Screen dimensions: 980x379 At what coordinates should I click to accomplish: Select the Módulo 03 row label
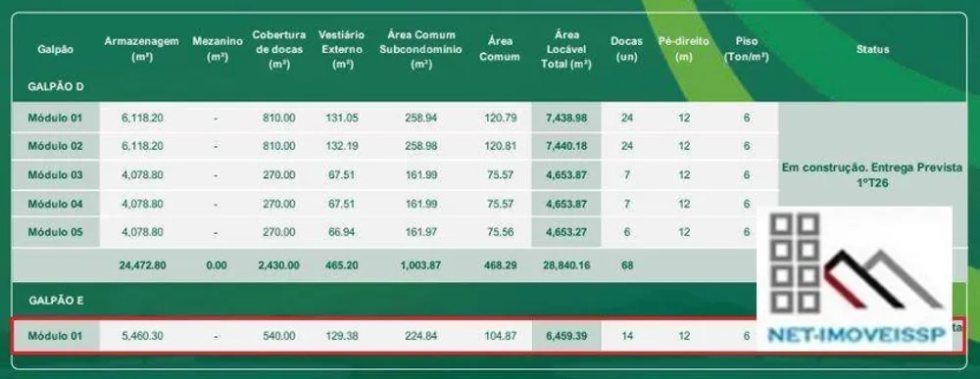(55, 174)
